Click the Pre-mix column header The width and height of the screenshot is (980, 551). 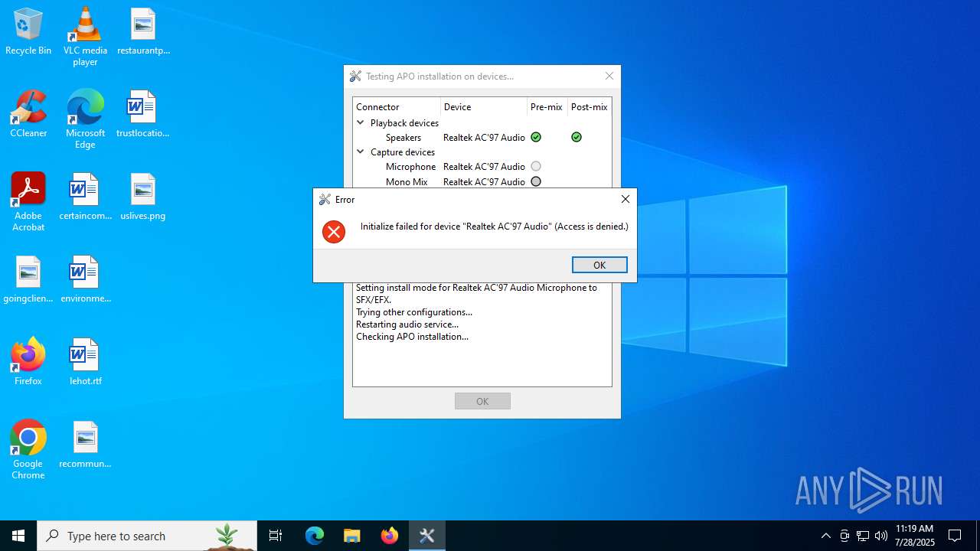tap(547, 107)
